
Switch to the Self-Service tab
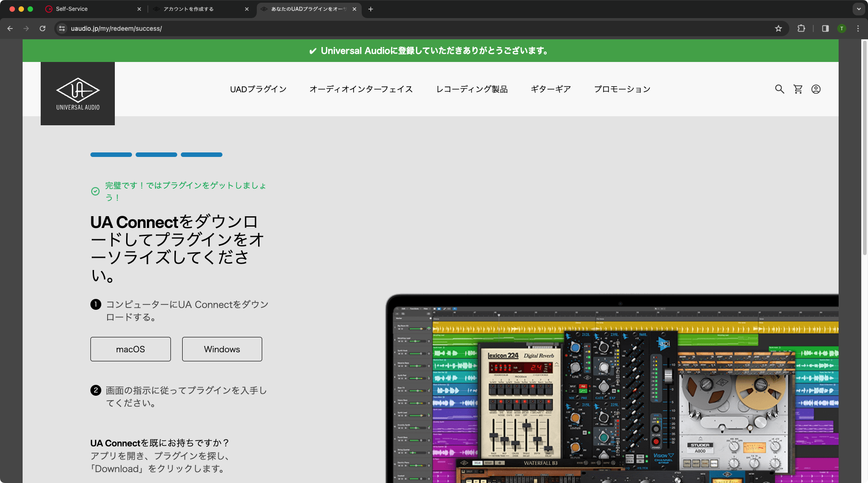(x=94, y=9)
